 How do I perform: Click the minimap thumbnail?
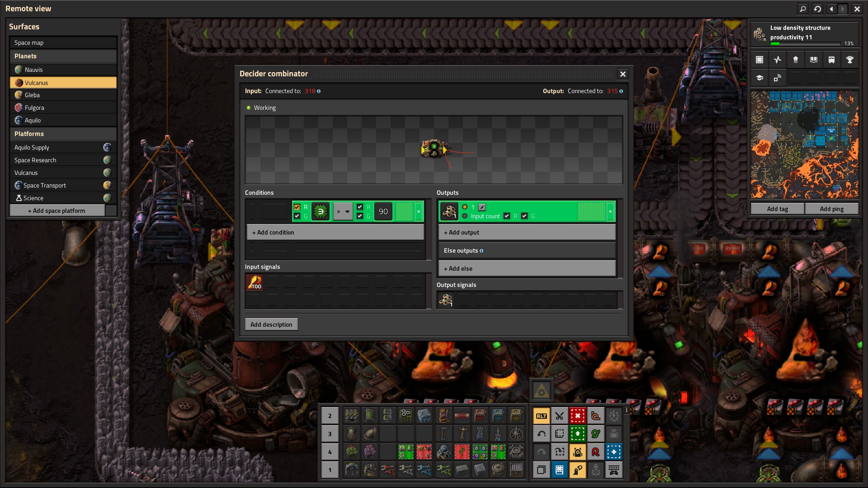tap(805, 145)
